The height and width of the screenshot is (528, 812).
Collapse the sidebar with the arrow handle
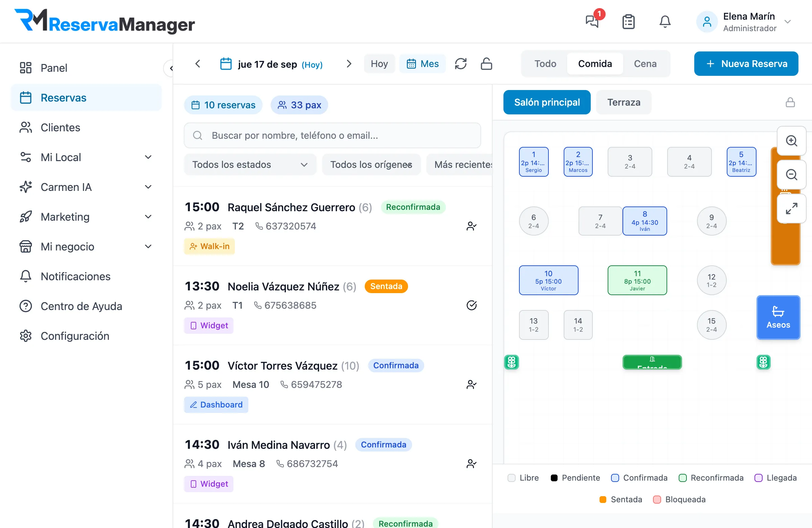pyautogui.click(x=170, y=68)
